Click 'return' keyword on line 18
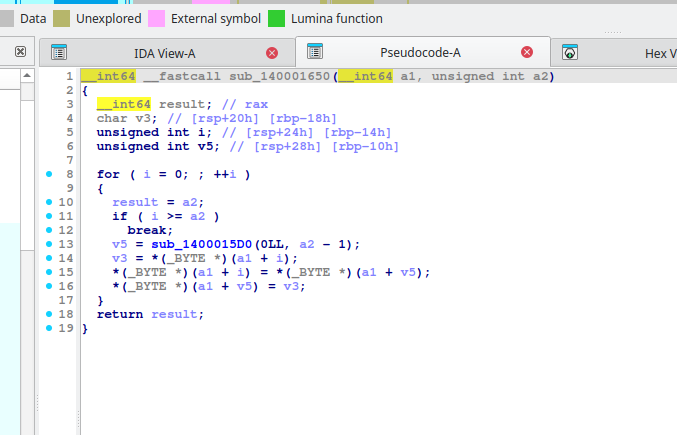 coord(120,314)
